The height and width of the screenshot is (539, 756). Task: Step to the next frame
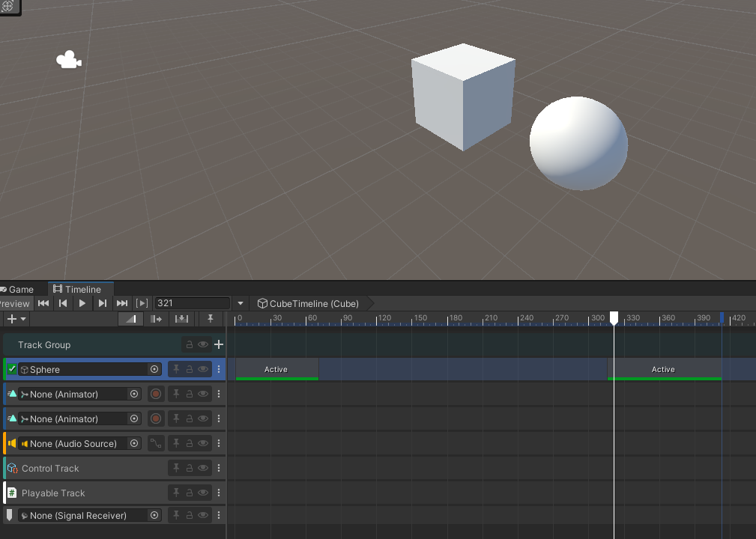pyautogui.click(x=103, y=303)
